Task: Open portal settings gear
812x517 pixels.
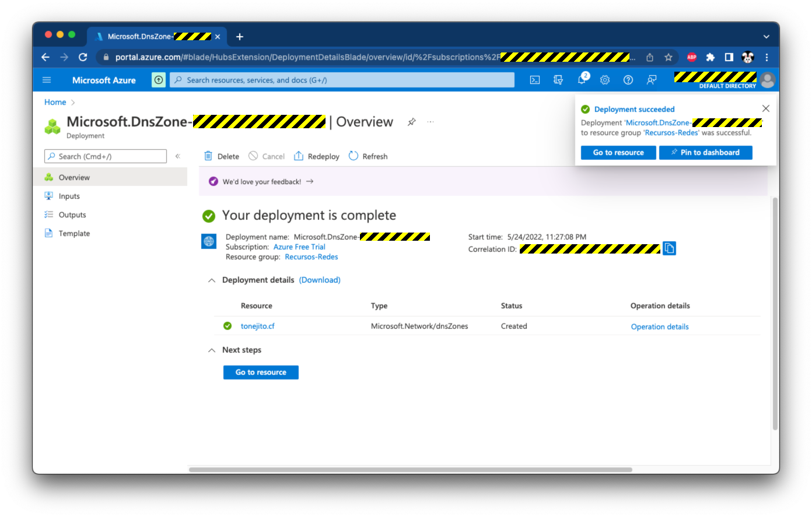Action: point(605,80)
